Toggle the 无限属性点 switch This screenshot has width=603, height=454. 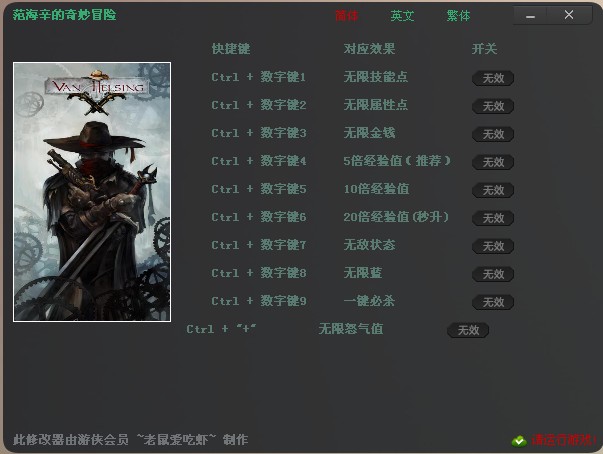(493, 106)
